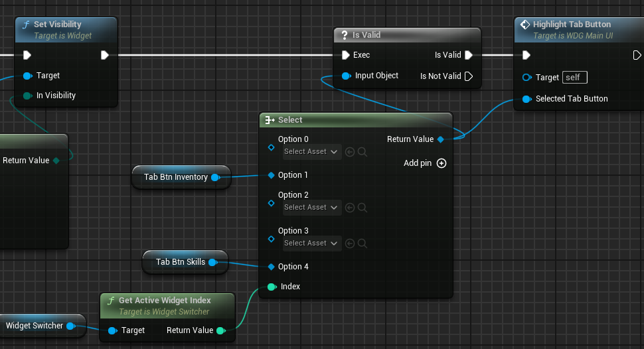Screen dimensions: 644x349
Task: Select the Highlight Tab Button node title
Action: point(572,25)
